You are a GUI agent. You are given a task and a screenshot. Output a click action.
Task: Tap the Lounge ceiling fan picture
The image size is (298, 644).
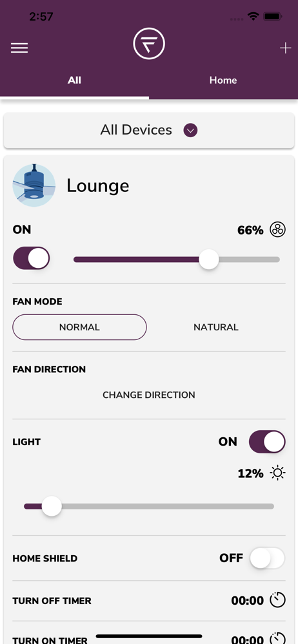[34, 185]
